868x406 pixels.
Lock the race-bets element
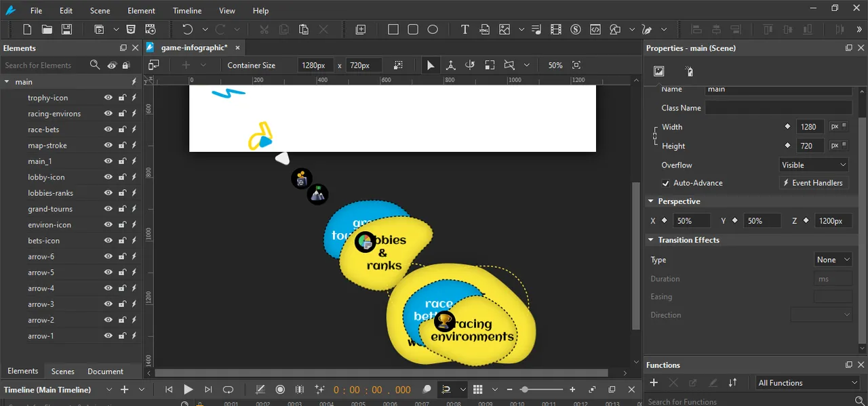tap(122, 129)
